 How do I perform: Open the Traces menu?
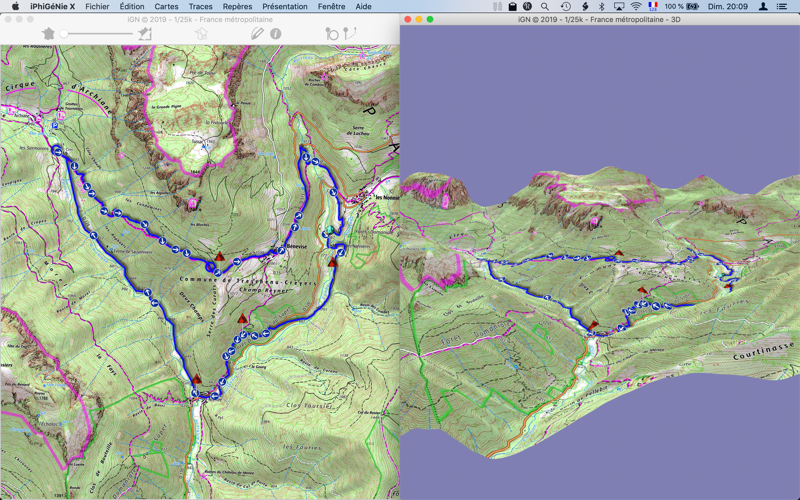click(x=200, y=7)
